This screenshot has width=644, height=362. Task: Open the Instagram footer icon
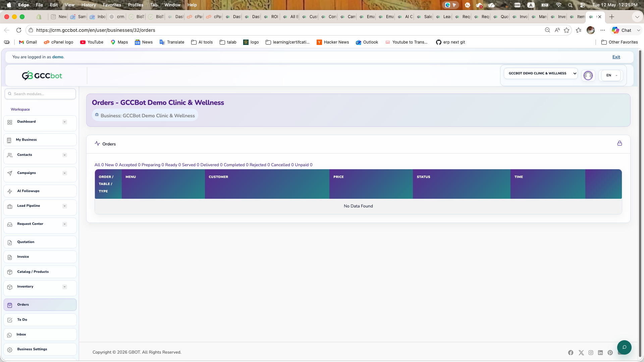coord(591,353)
